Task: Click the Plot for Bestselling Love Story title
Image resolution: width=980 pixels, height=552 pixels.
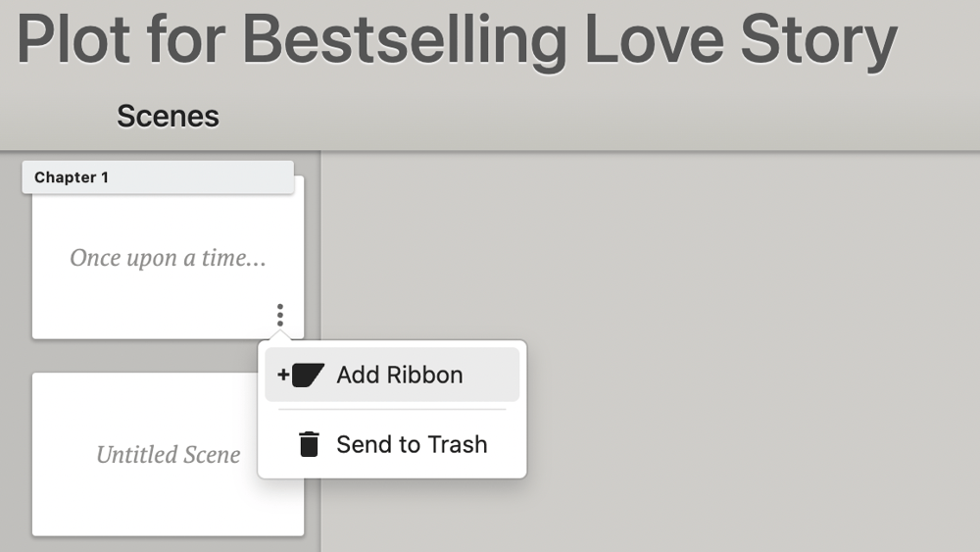Action: (x=457, y=39)
